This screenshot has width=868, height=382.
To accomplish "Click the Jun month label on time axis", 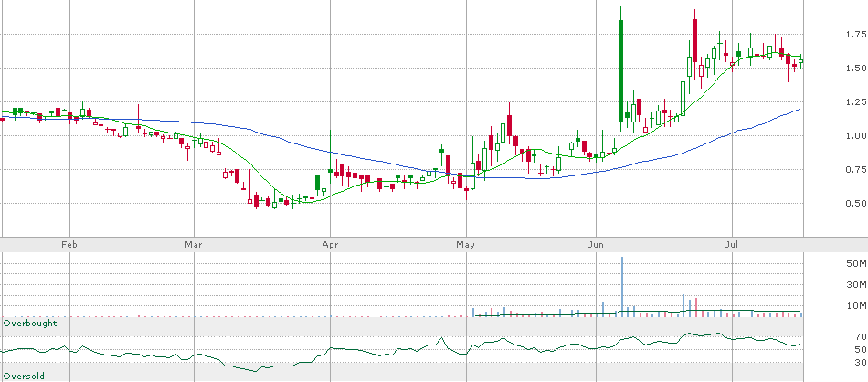I will [597, 244].
